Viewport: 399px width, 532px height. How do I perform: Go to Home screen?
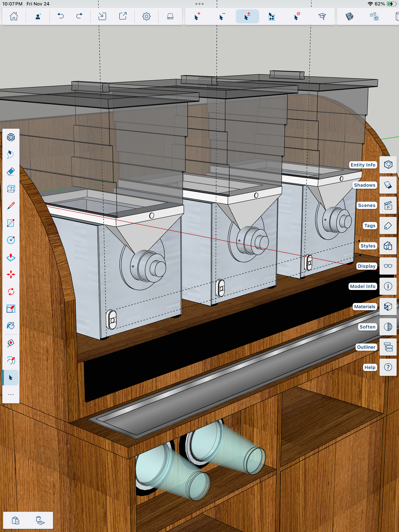coord(14,16)
